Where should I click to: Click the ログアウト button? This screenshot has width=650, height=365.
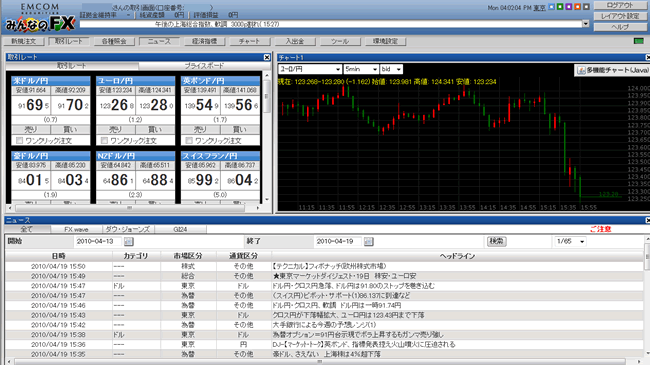(620, 5)
